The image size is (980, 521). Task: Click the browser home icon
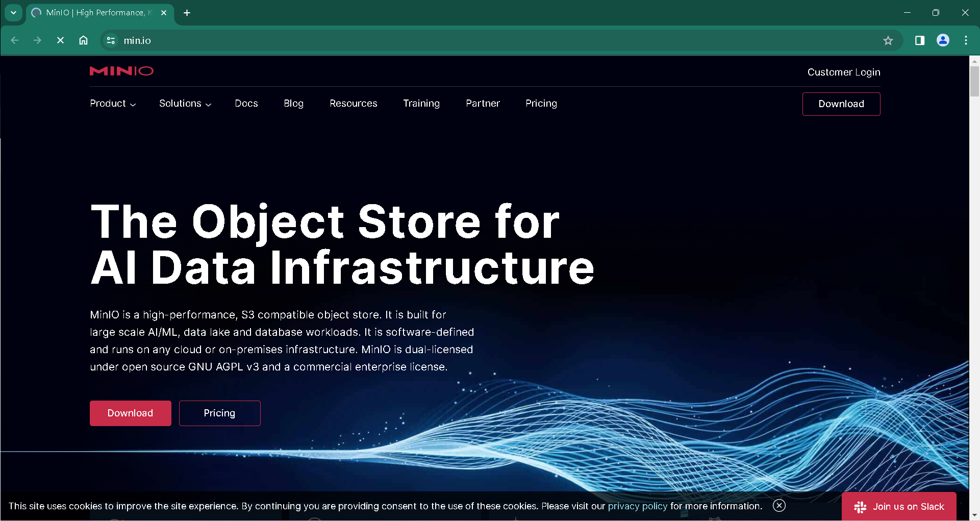[83, 40]
